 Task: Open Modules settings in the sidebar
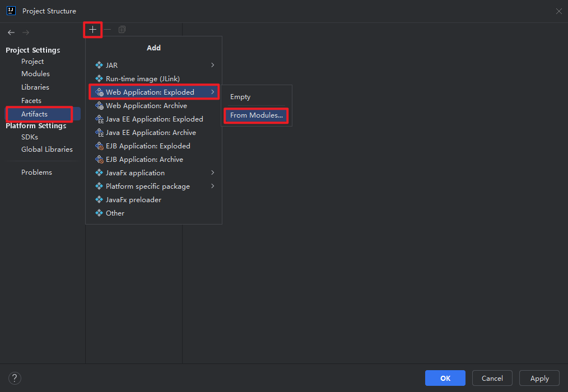pyautogui.click(x=35, y=74)
